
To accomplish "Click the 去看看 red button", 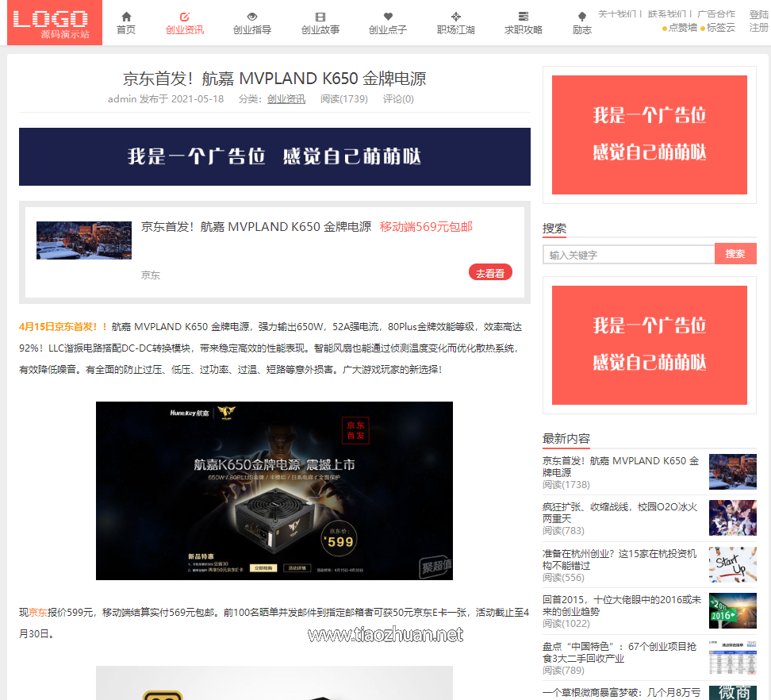I will (x=490, y=272).
